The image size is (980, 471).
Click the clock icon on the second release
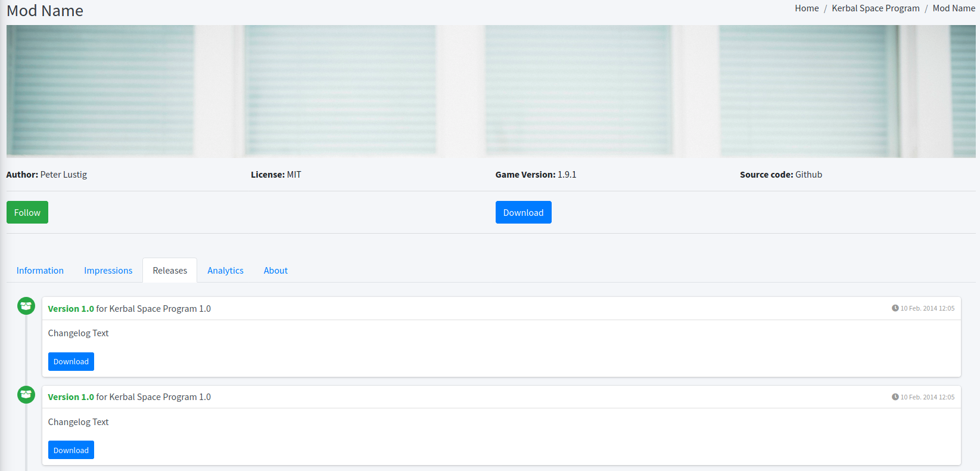[x=895, y=397]
